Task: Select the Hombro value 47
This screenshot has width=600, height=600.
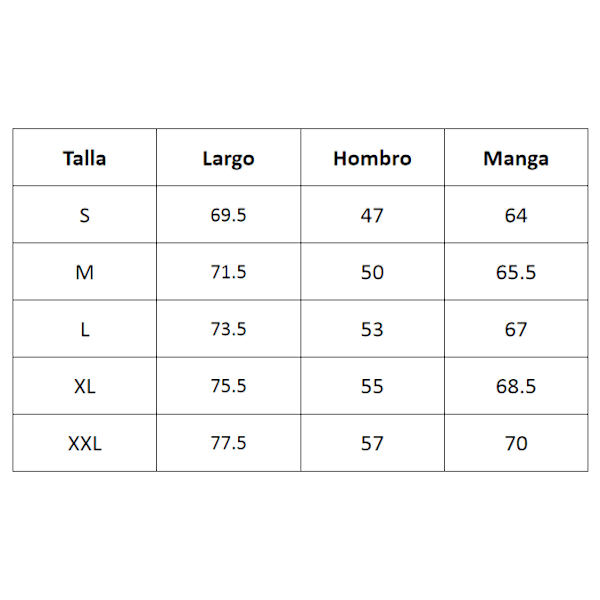Action: 372,215
